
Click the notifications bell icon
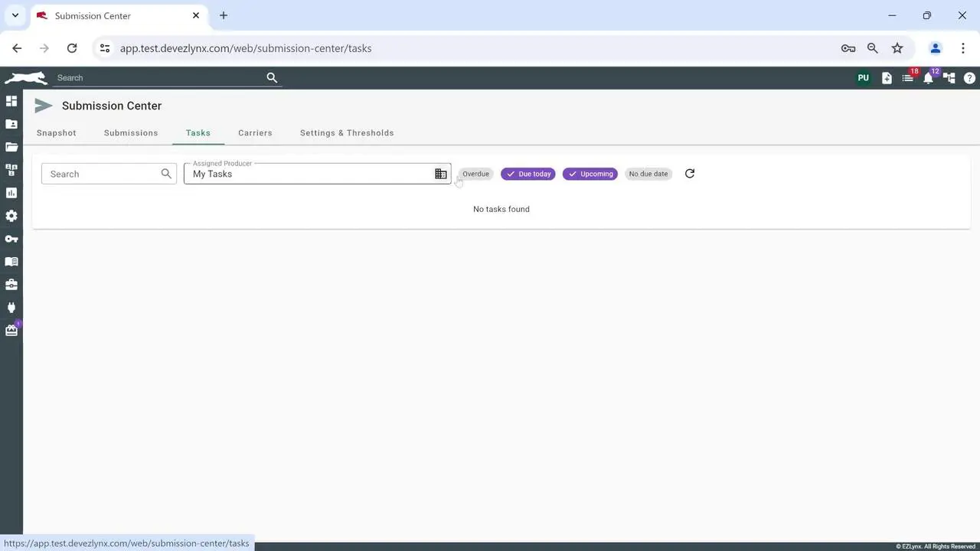pos(928,78)
